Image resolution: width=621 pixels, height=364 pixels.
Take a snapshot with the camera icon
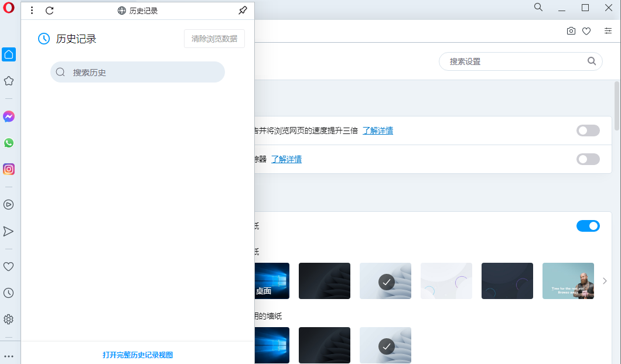tap(571, 31)
